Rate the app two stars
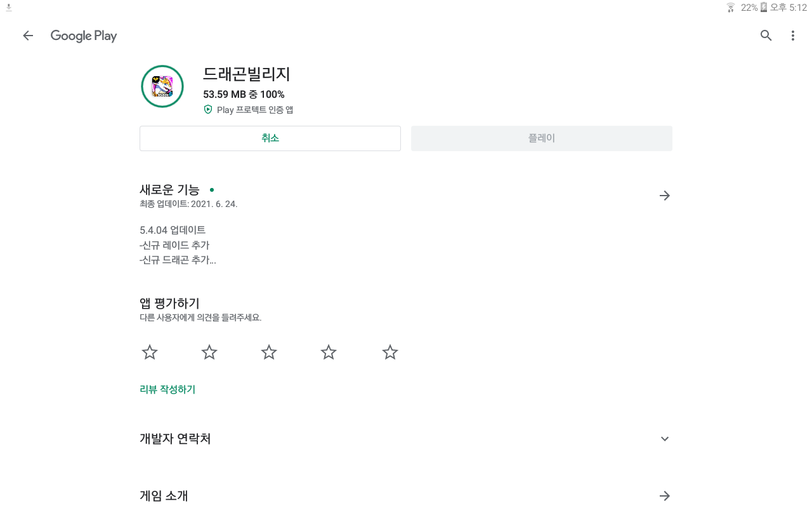Viewport: 812px width, 508px height. (209, 352)
